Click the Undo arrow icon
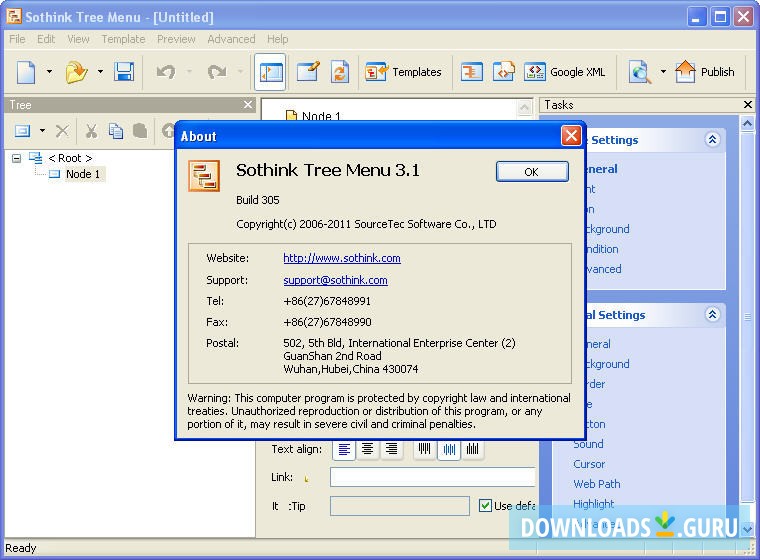 click(166, 72)
